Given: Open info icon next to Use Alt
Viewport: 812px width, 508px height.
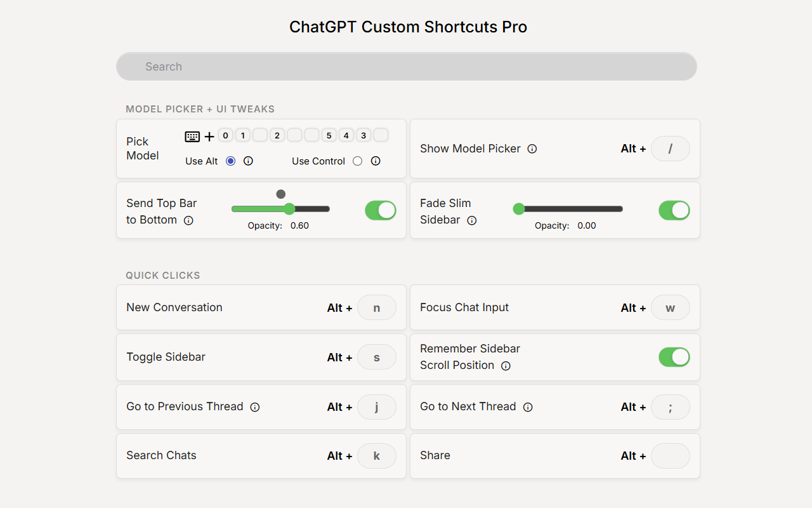Looking at the screenshot, I should (249, 161).
